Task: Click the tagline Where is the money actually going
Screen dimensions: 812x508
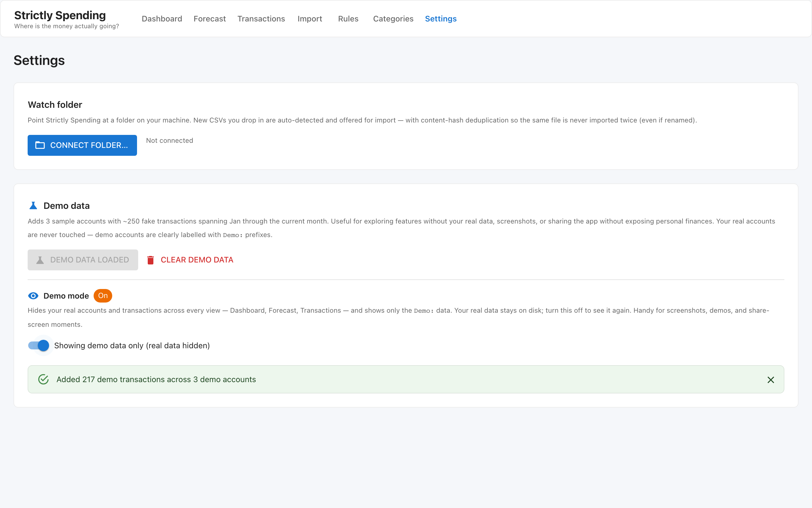Action: coord(67,26)
